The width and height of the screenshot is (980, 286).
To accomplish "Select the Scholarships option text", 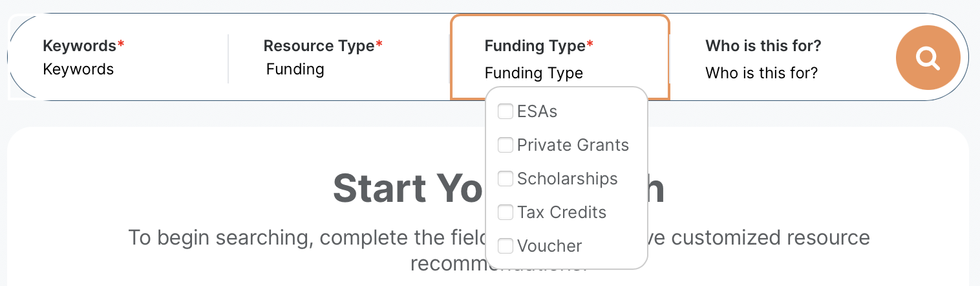I will pyautogui.click(x=567, y=179).
